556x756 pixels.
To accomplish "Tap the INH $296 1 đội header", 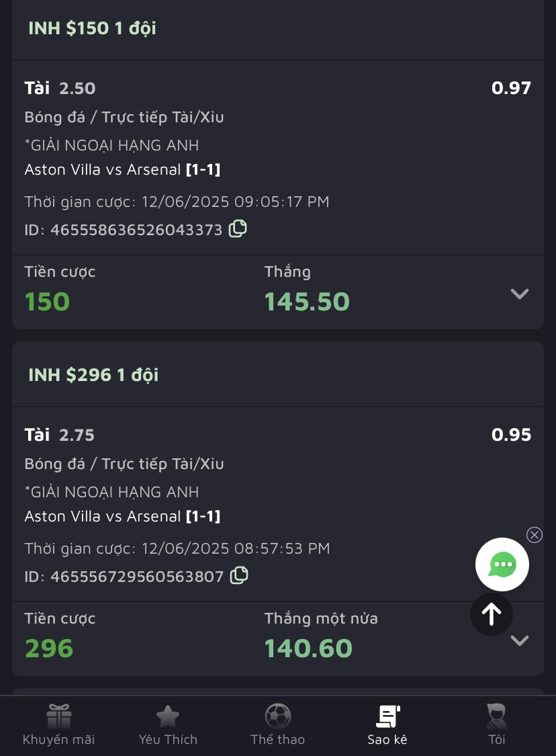I will pos(93,375).
